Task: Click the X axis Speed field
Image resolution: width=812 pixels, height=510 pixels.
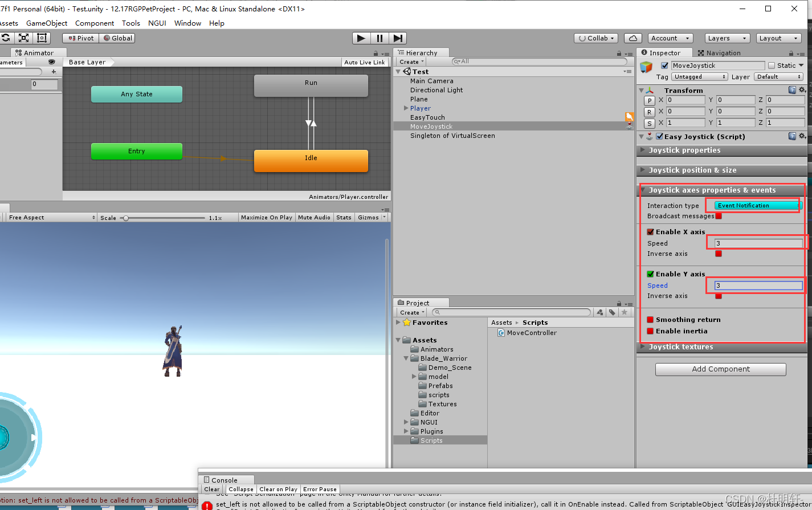Action: tap(758, 243)
